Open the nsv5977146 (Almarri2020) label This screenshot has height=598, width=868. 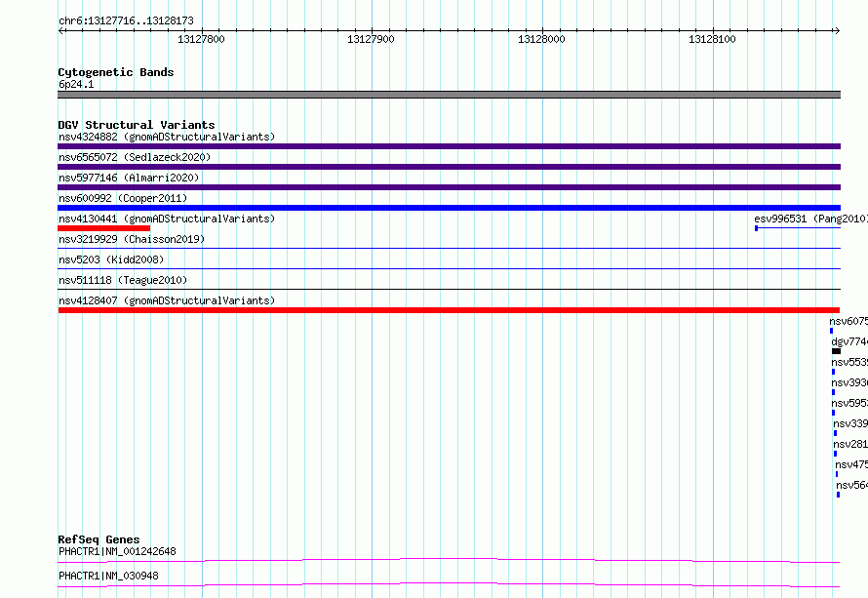129,178
